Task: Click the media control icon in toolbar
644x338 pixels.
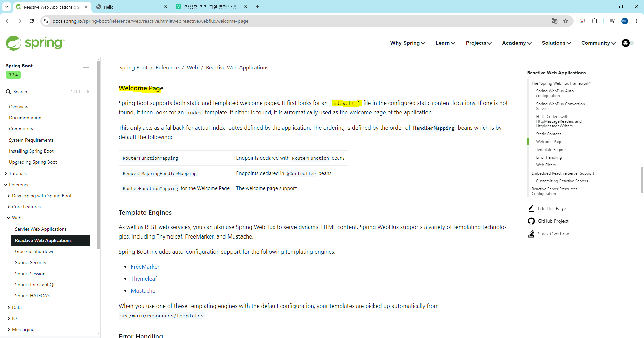Action: click(x=612, y=21)
